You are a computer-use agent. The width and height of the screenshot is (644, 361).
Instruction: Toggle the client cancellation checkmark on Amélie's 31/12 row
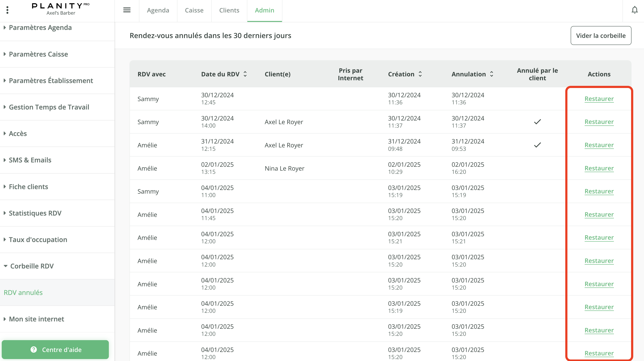pyautogui.click(x=537, y=145)
